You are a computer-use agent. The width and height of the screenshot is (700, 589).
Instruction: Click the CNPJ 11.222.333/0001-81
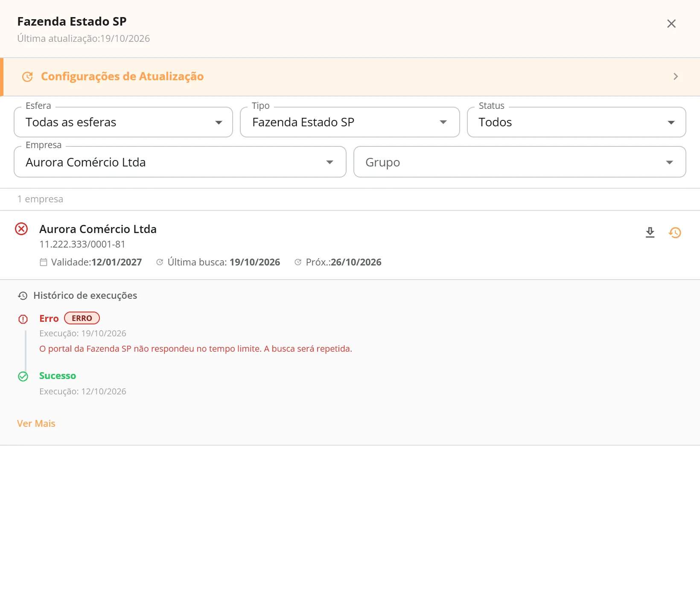tap(82, 244)
